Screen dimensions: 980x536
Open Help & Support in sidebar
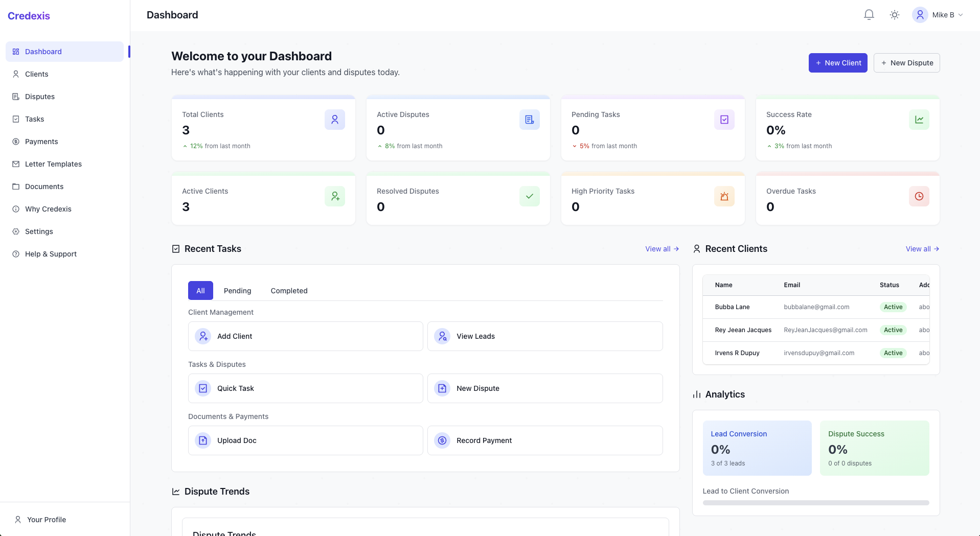(64, 254)
